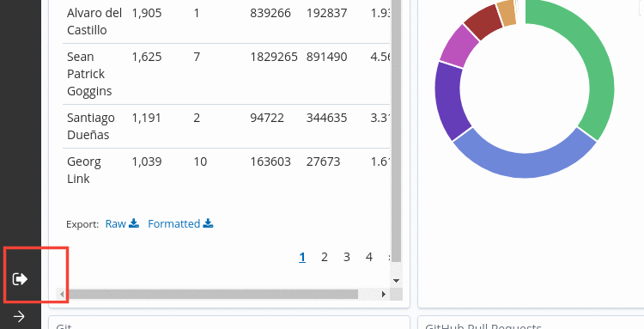Select the green donut chart segment
The image size is (644, 329).
pos(595,66)
